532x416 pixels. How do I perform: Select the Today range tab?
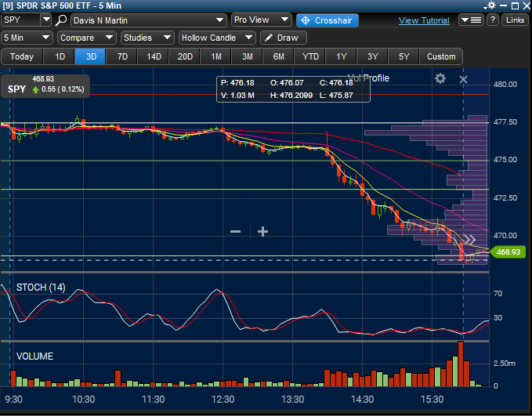click(x=22, y=56)
